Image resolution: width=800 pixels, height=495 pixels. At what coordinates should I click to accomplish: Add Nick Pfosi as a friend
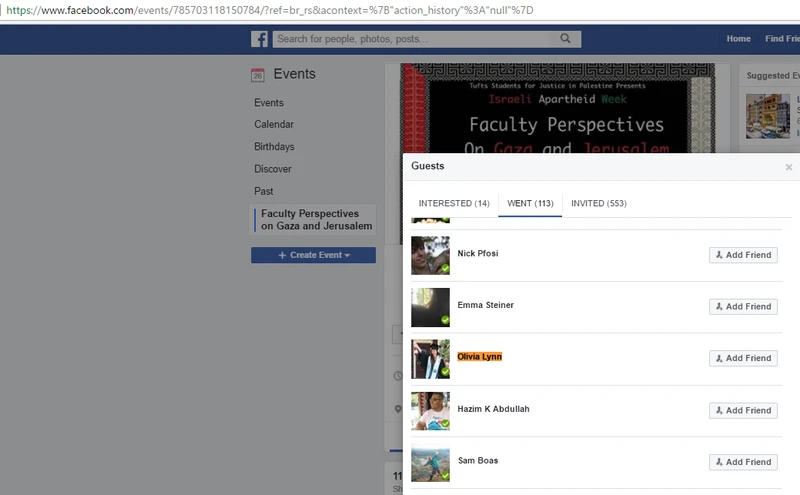(x=743, y=255)
